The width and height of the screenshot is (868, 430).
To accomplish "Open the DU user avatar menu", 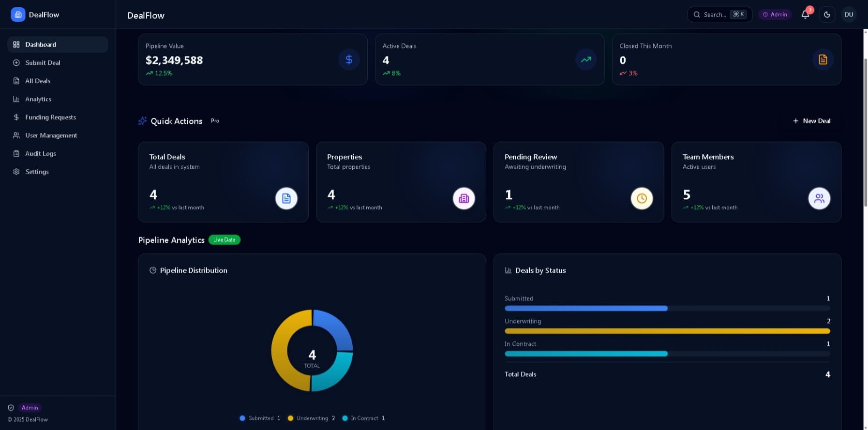I will click(849, 15).
